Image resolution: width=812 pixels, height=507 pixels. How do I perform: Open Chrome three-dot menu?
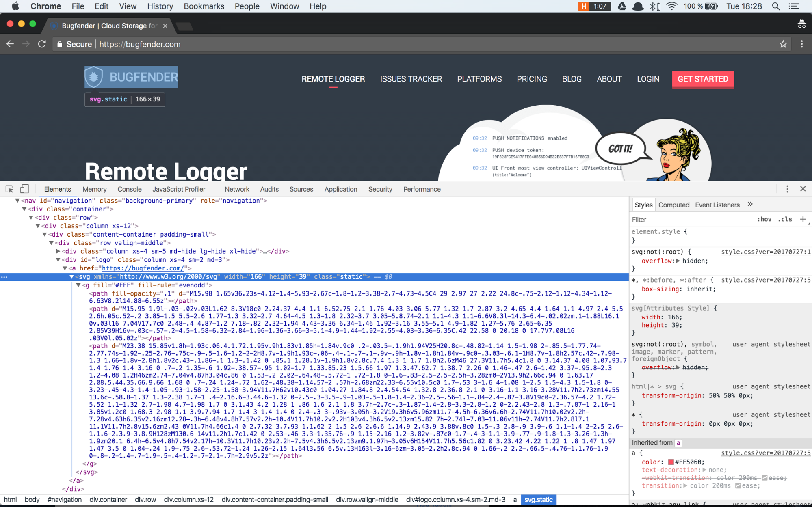click(801, 44)
